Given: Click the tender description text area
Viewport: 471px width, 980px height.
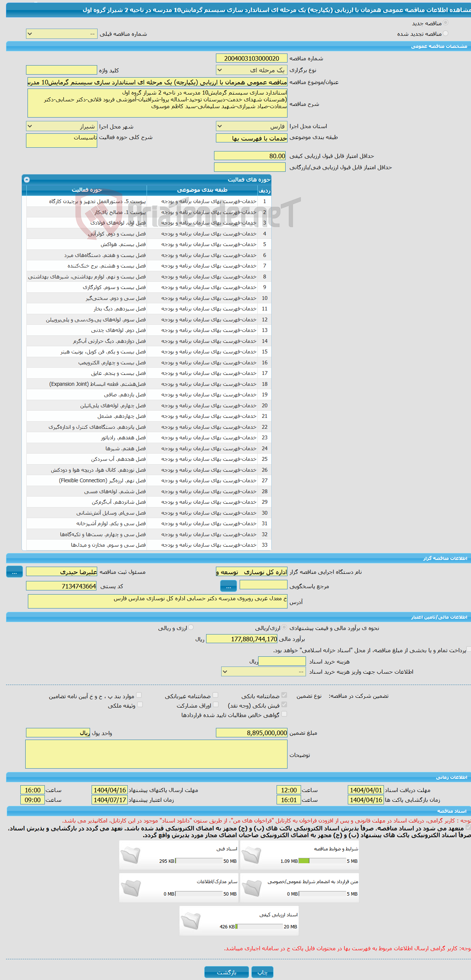Looking at the screenshot, I should pyautogui.click(x=158, y=103).
